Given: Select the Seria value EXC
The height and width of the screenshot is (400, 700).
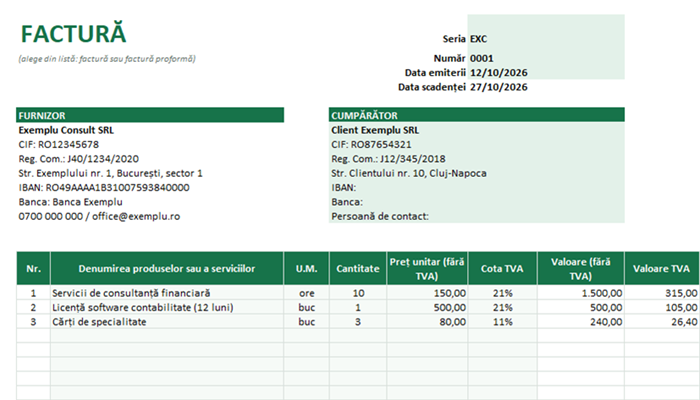Looking at the screenshot, I should (x=478, y=39).
